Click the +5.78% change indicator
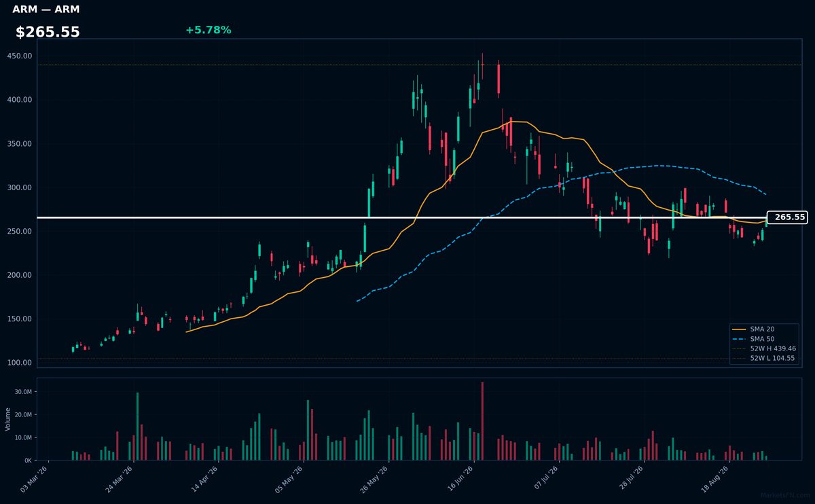Screen dimensions: 815x504 coord(208,30)
